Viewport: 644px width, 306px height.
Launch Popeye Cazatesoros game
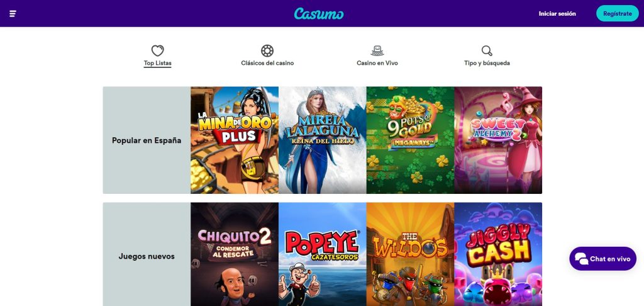point(323,254)
